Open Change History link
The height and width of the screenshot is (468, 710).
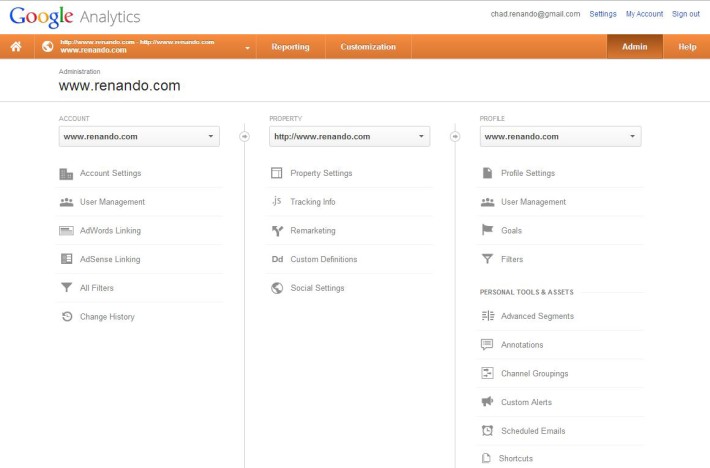107,317
